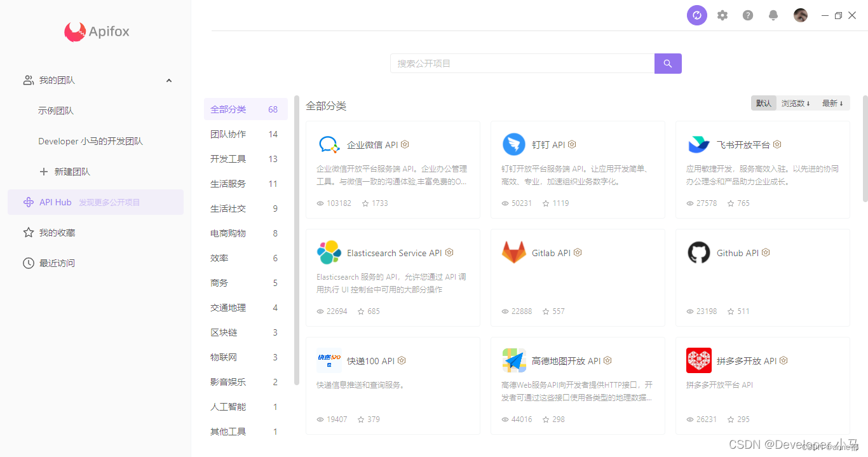Click the plus icon beside 新建团队
This screenshot has height=457, width=868.
(x=44, y=172)
